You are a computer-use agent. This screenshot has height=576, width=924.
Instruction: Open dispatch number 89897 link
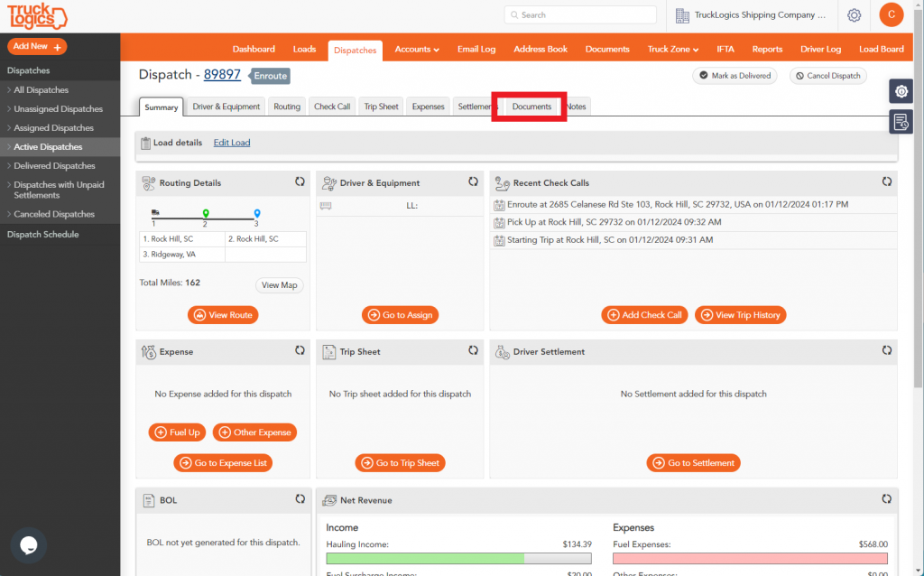tap(222, 75)
